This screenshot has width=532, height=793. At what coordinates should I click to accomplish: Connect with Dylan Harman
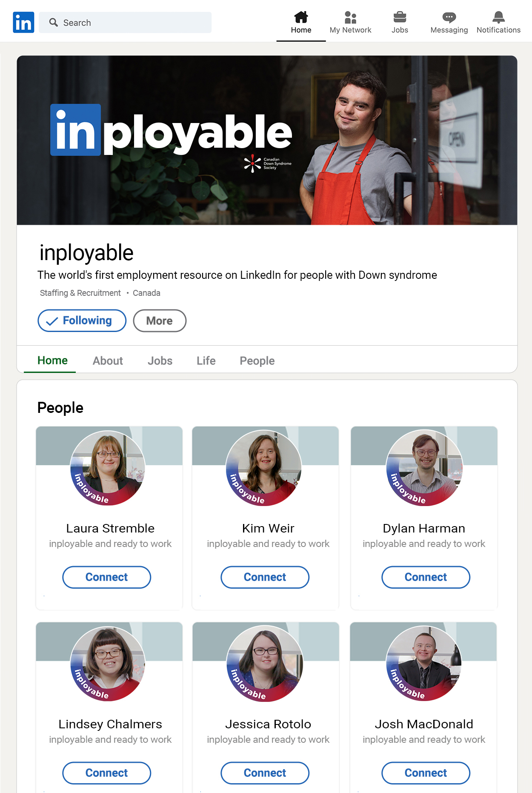[426, 577]
